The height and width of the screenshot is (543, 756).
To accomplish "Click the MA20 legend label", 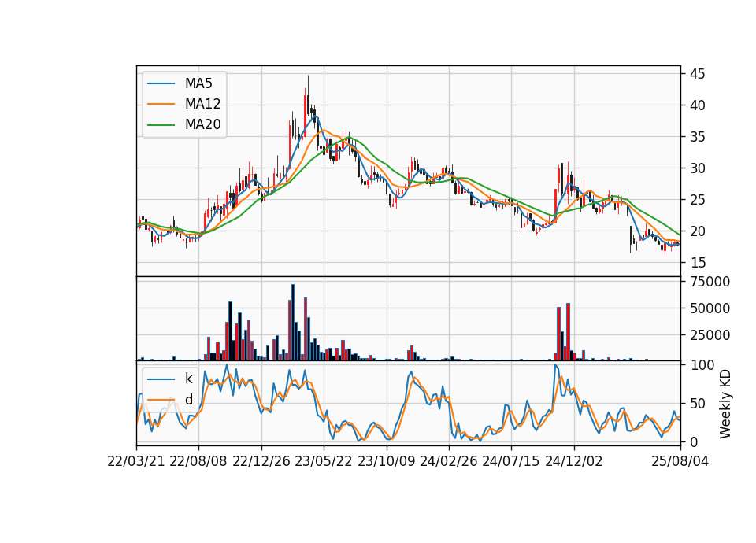I will coord(202,124).
